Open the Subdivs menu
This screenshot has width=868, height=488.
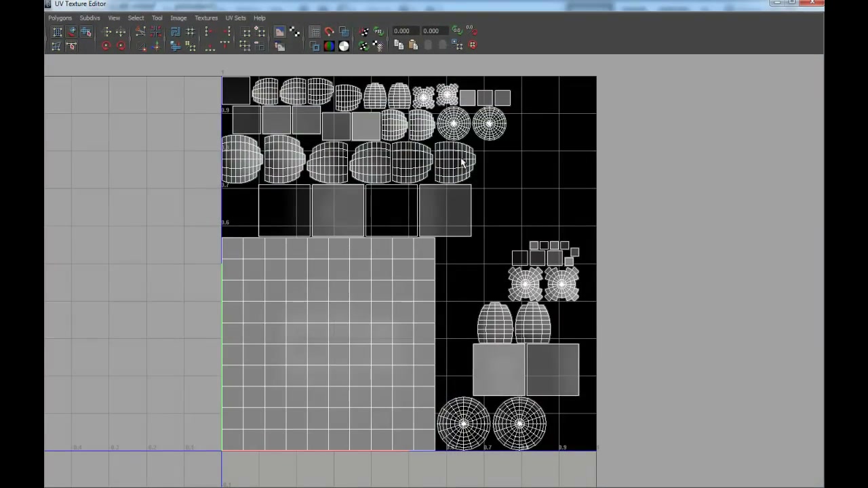(x=90, y=18)
